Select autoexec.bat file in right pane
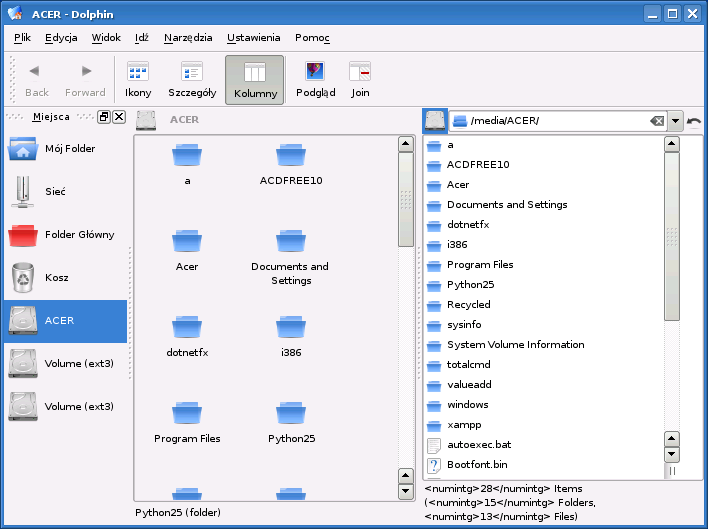Viewport: 708px width, 529px height. click(x=479, y=445)
